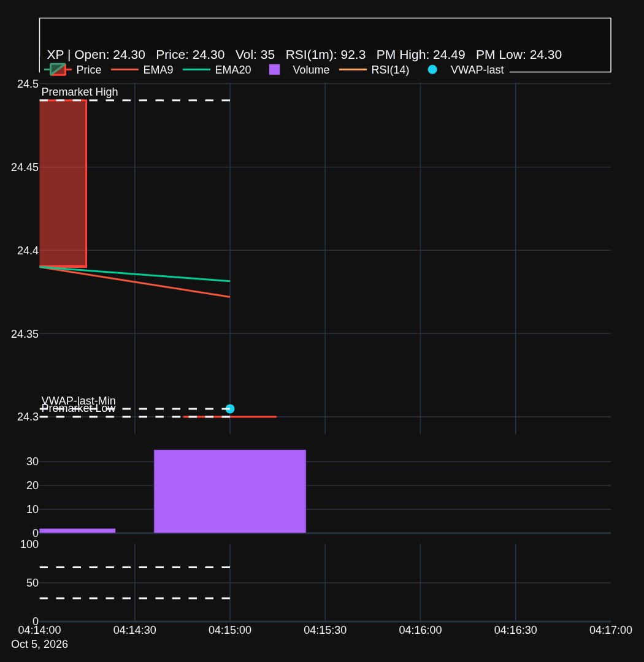Click the 24.5 price axis label

point(28,84)
